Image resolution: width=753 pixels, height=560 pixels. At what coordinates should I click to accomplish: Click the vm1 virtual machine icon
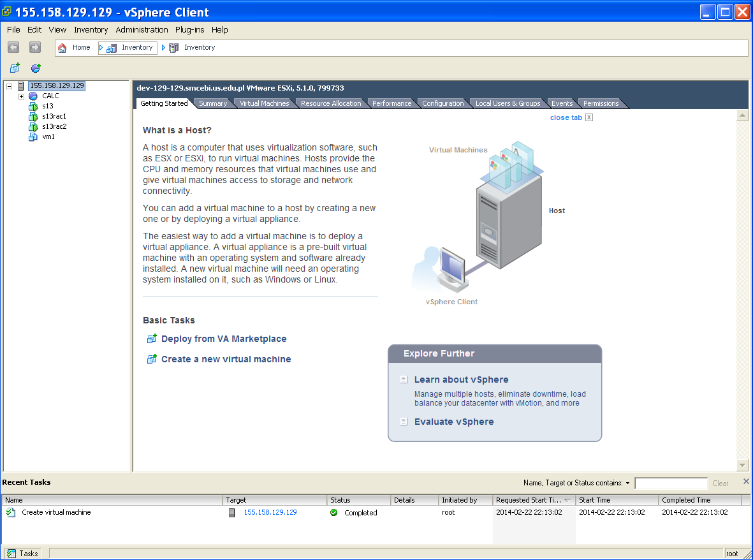coord(33,137)
